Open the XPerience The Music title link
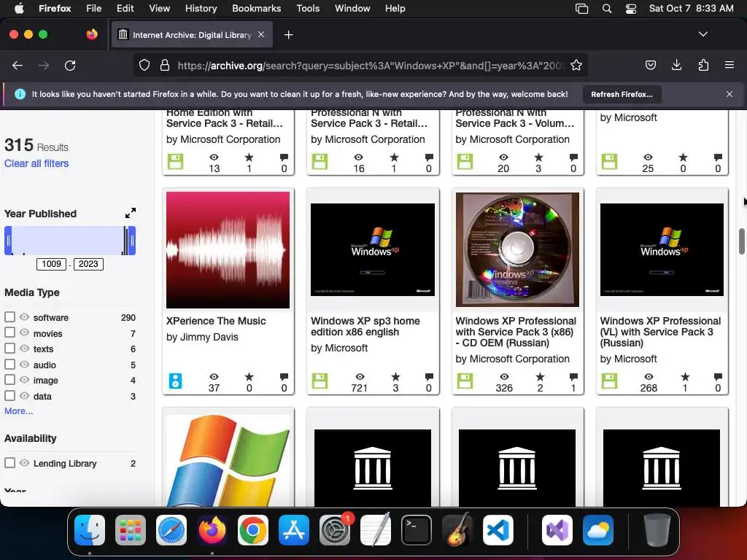The width and height of the screenshot is (747, 560). click(x=216, y=321)
